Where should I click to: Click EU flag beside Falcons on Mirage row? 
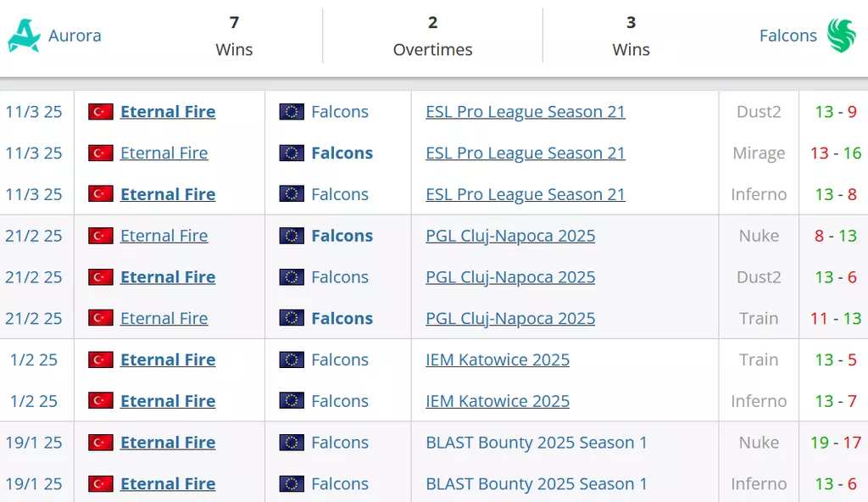pos(292,153)
